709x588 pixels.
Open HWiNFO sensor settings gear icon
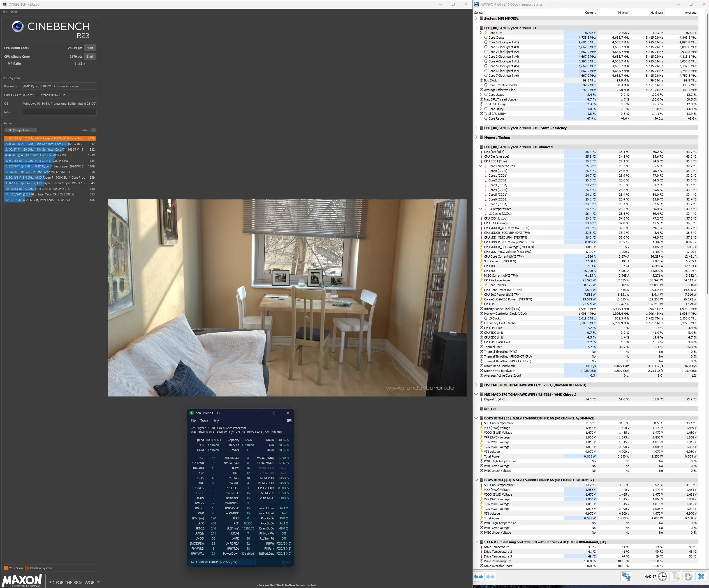[x=688, y=577]
